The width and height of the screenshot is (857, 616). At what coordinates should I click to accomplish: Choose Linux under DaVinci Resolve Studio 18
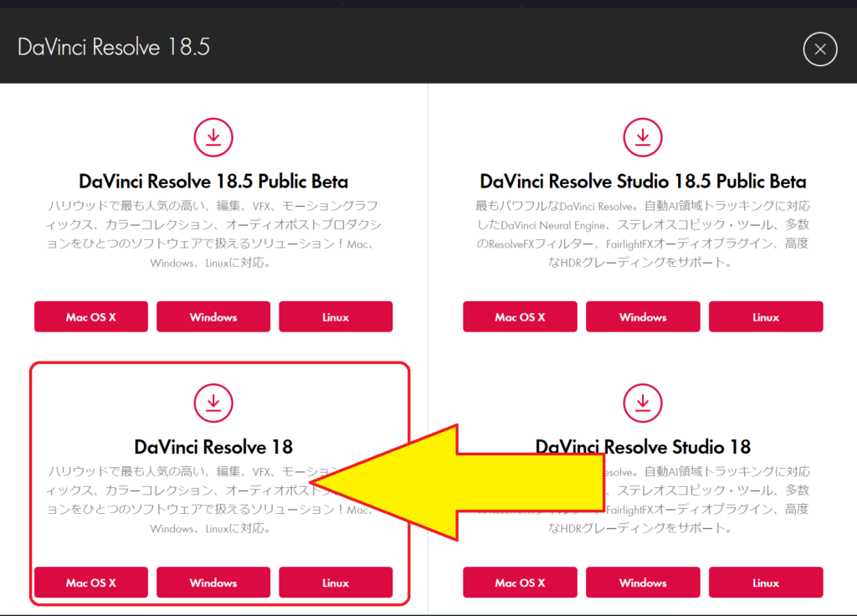point(766,583)
